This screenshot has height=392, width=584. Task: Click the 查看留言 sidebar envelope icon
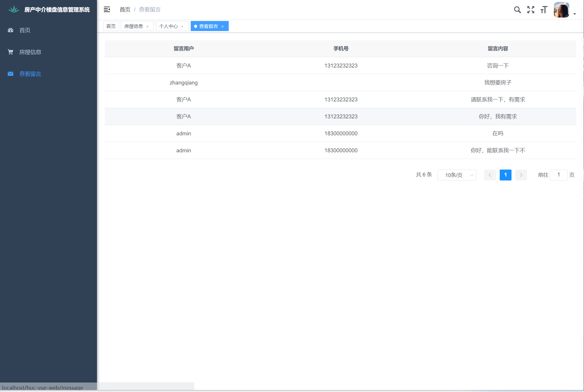[11, 74]
